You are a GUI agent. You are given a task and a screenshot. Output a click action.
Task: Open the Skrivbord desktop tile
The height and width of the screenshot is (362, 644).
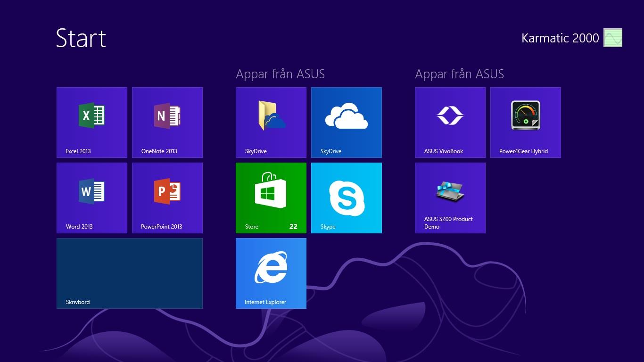[130, 273]
